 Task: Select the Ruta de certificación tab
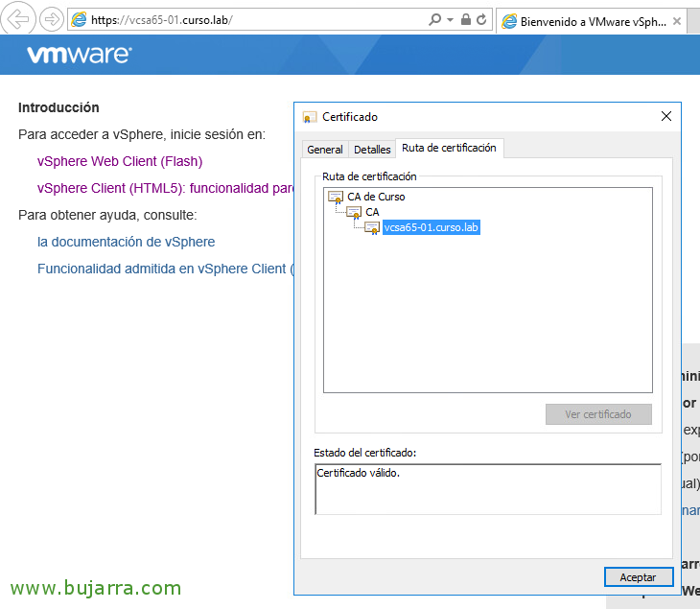[x=449, y=148]
